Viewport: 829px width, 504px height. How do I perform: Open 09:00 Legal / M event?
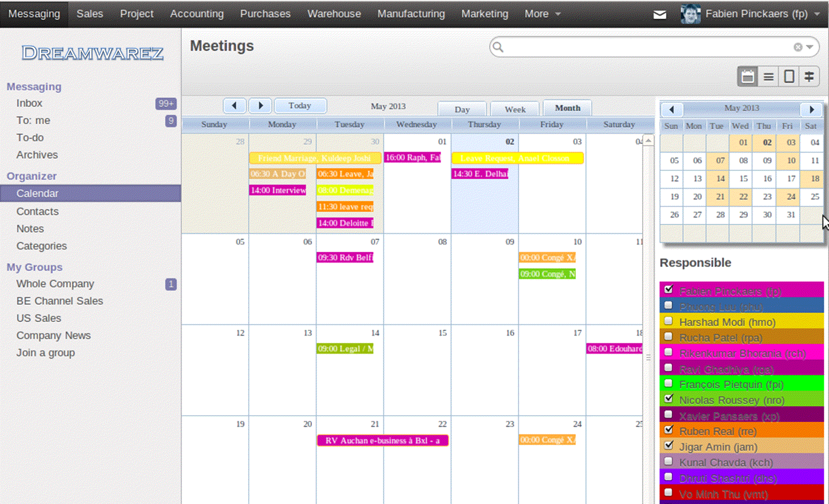345,348
